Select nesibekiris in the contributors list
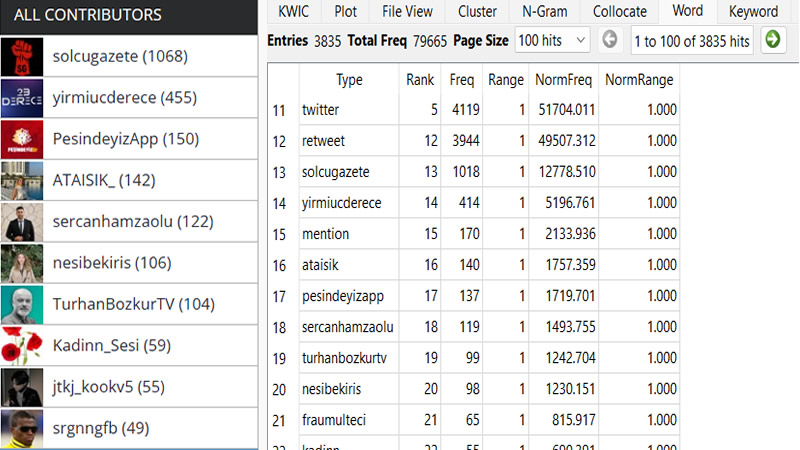The image size is (800, 450). (x=111, y=263)
